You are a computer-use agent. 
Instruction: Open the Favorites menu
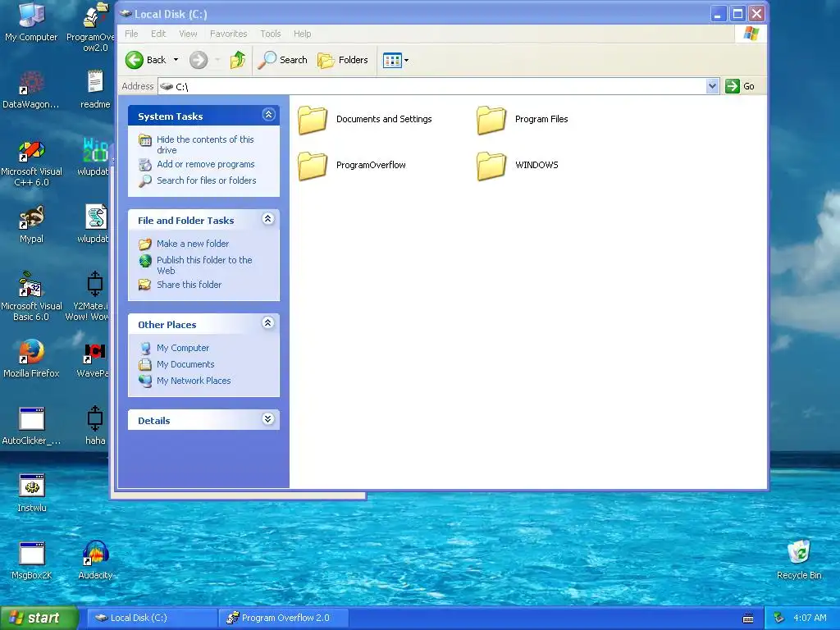pyautogui.click(x=229, y=34)
